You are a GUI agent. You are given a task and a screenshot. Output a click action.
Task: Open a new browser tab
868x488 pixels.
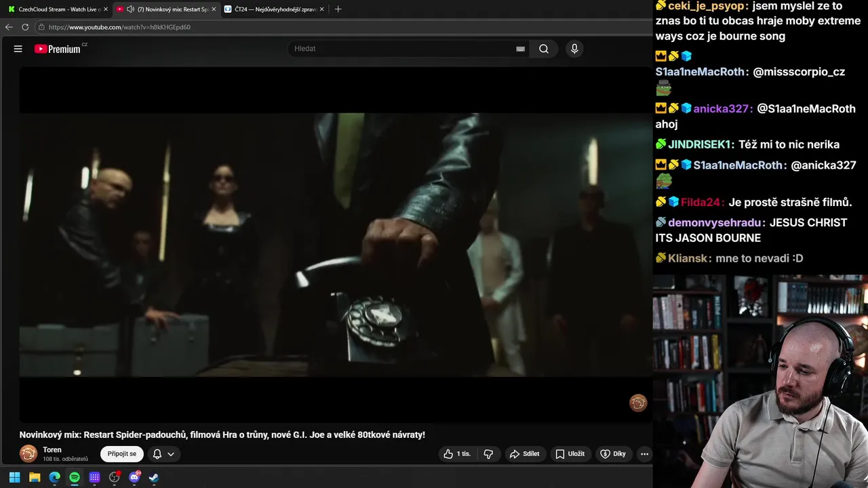(x=338, y=9)
